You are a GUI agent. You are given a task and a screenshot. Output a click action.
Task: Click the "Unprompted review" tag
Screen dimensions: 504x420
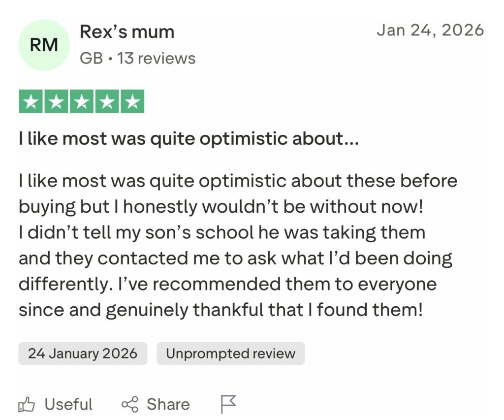(x=230, y=354)
